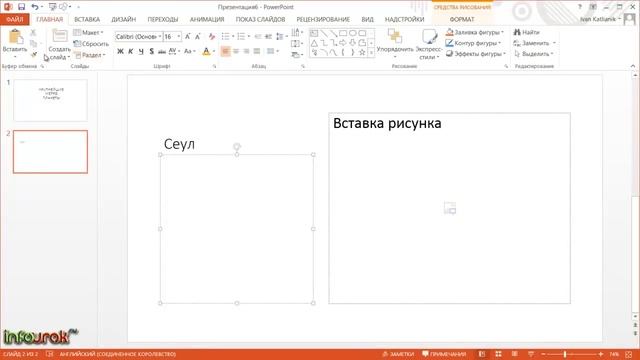Viewport: 640px width, 360px height.
Task: Switch to the ФОРМАТ drawing tools tab
Action: pyautogui.click(x=462, y=19)
